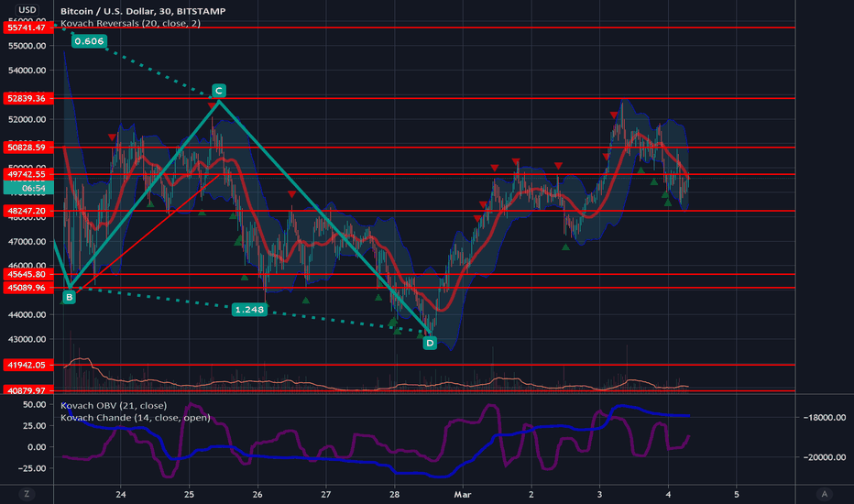This screenshot has width=854, height=504.
Task: Select the 50828.59 horizontal line label
Action: 27,148
